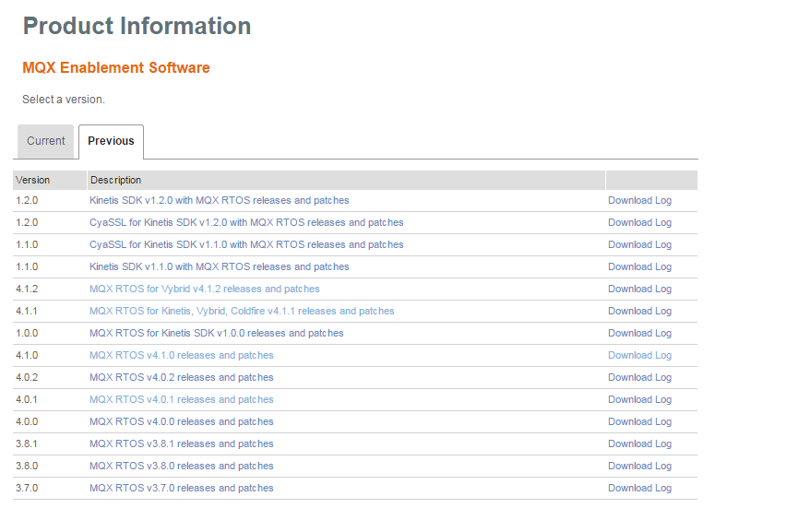This screenshot has height=532, width=787.
Task: Open MQX RTOS v4.0.2 releases and patches
Action: [181, 377]
